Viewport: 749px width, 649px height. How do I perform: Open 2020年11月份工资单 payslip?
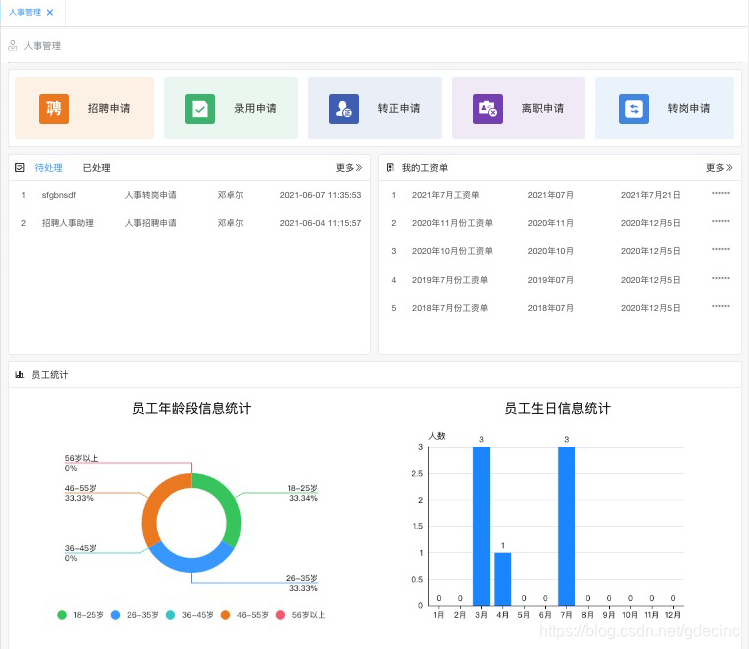(x=452, y=223)
